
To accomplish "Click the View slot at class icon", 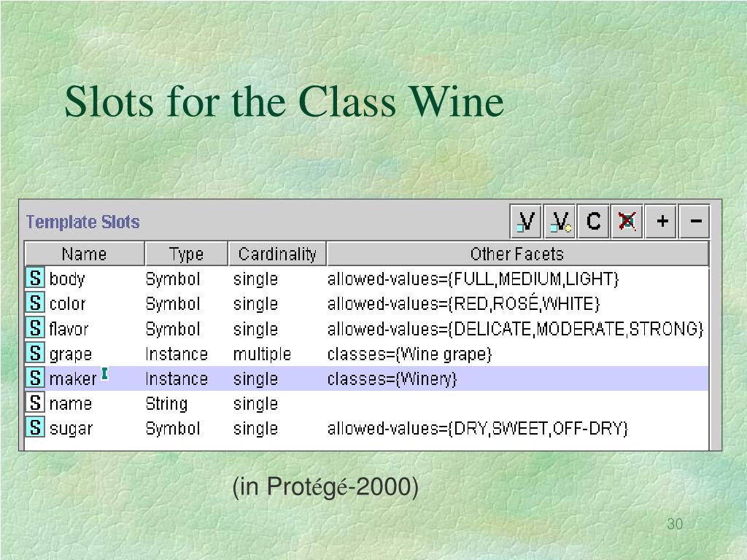I will click(560, 222).
